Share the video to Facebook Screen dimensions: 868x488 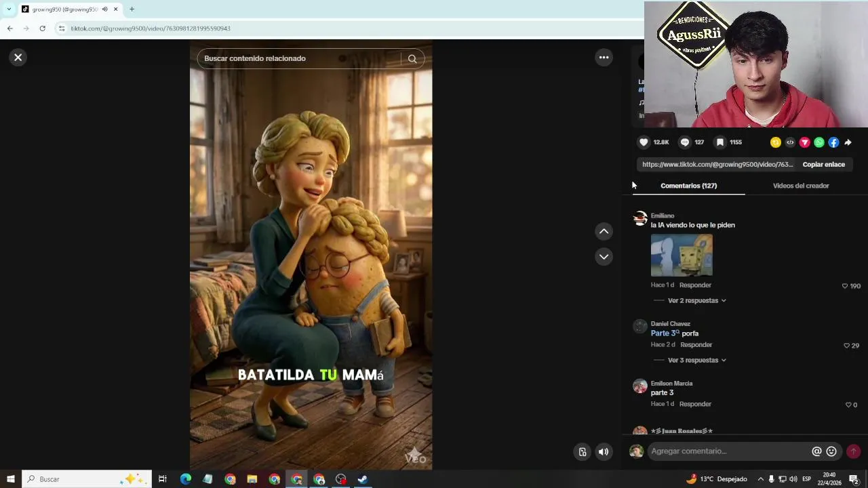833,142
